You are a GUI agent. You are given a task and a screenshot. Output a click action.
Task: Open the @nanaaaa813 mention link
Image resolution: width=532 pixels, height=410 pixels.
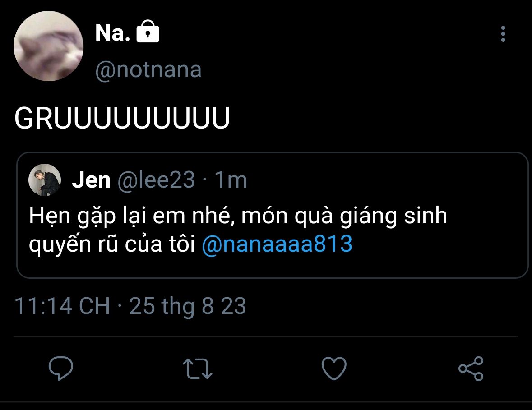[x=277, y=244]
